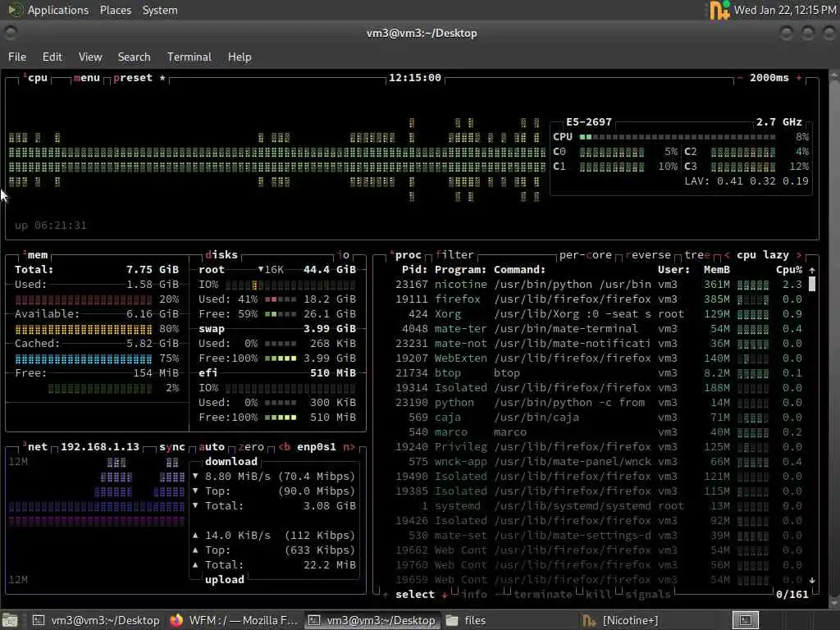Switch to first vm3@vm3 terminal taskbar item

(97, 620)
